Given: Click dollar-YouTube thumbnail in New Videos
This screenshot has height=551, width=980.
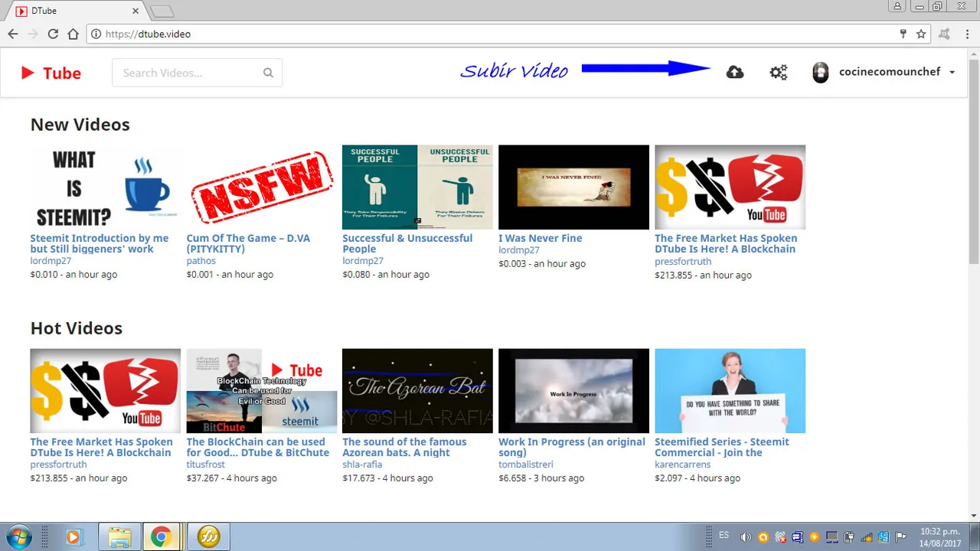Looking at the screenshot, I should pos(730,187).
